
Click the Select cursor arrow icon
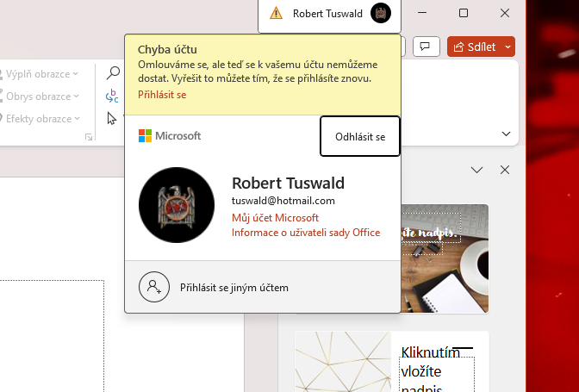[x=111, y=119]
